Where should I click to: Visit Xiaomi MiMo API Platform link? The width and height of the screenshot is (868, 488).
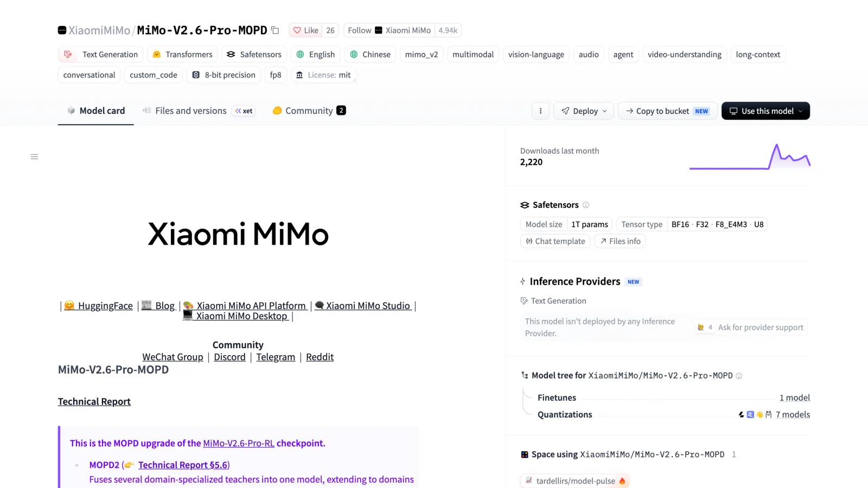click(245, 306)
